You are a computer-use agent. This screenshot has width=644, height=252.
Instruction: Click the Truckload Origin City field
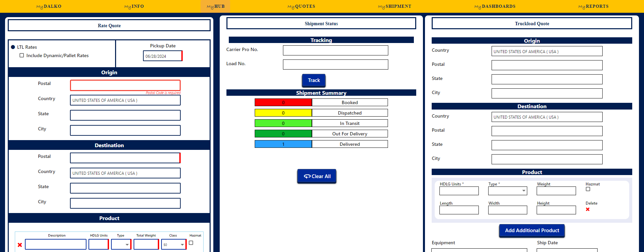pyautogui.click(x=547, y=93)
